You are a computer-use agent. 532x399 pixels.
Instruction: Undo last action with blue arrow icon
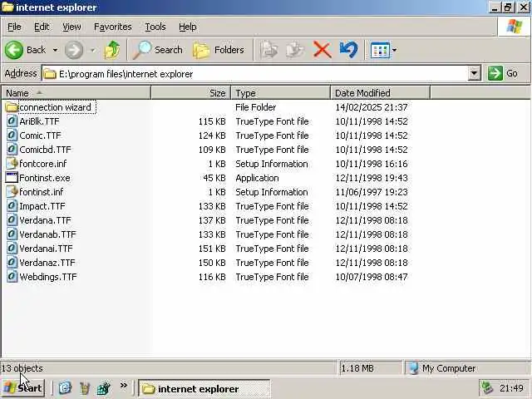click(348, 50)
